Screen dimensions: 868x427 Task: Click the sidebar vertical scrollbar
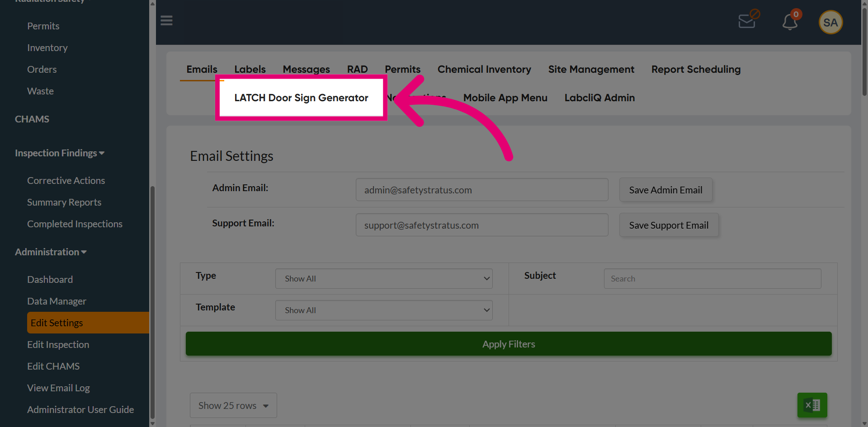click(x=152, y=303)
